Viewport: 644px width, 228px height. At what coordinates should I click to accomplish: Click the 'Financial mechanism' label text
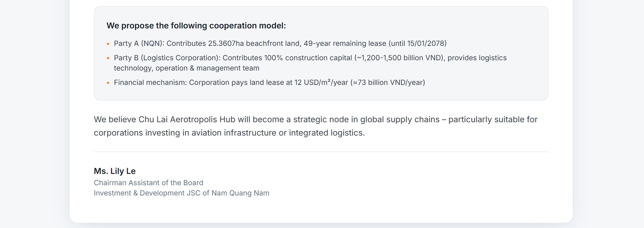coord(150,83)
